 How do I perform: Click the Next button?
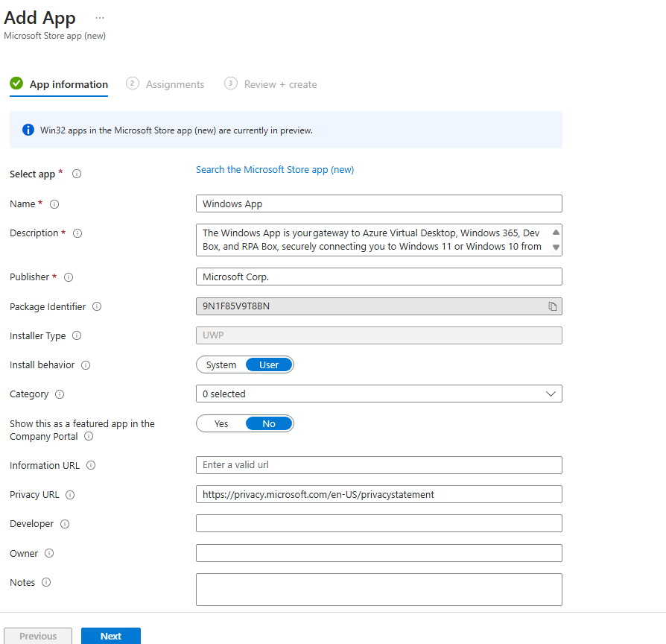[x=111, y=636]
